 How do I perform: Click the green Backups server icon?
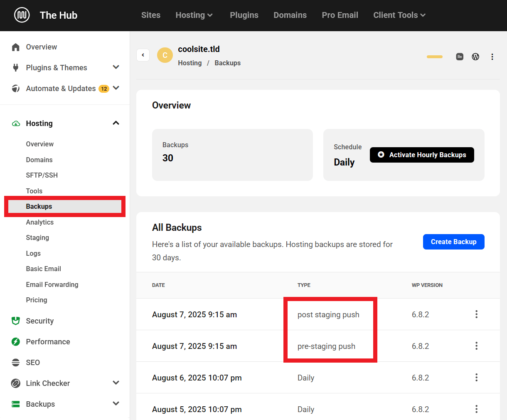pos(16,404)
